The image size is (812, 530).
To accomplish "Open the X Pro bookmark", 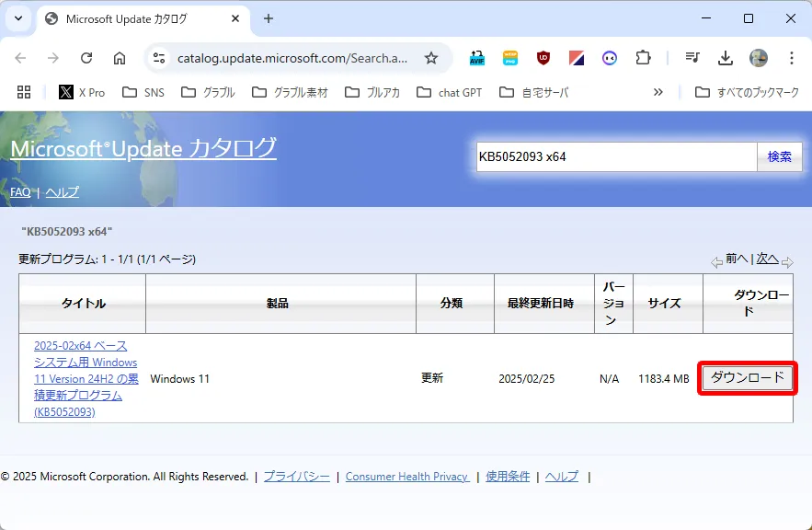I will pyautogui.click(x=82, y=92).
